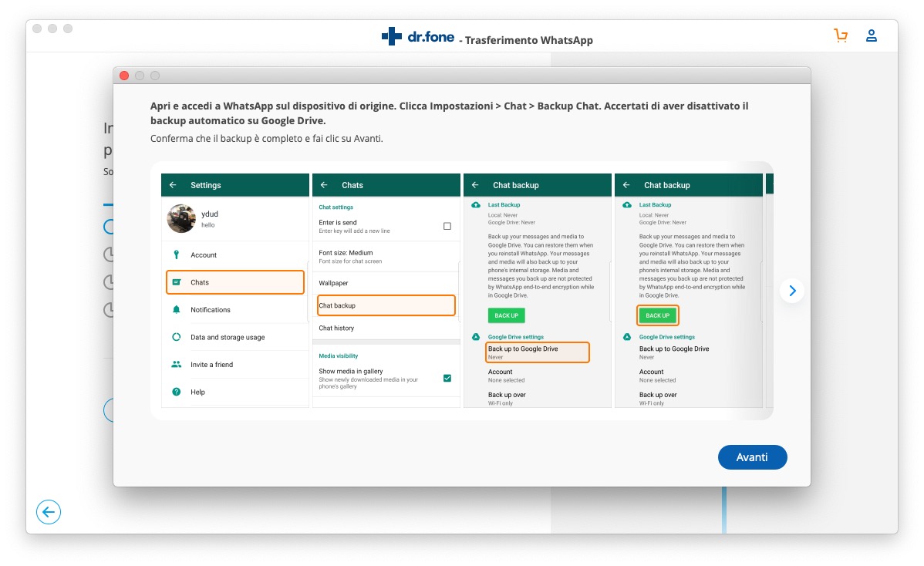Uncheck Show media in gallery checkbox
The width and height of the screenshot is (924, 566).
[x=447, y=378]
